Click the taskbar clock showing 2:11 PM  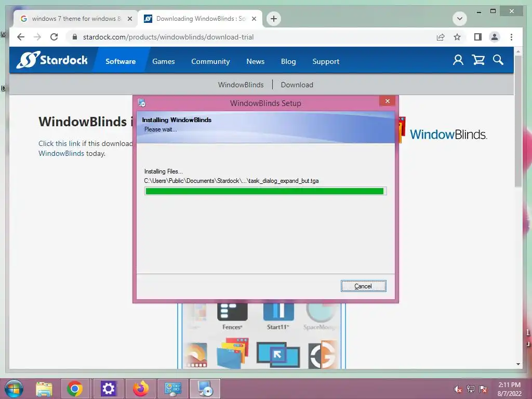(509, 389)
